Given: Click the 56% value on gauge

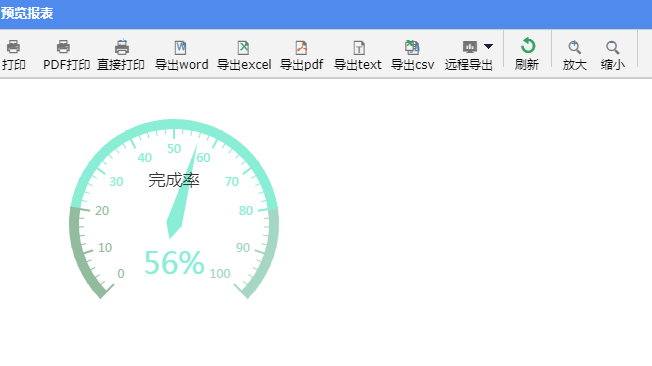Looking at the screenshot, I should (x=174, y=262).
